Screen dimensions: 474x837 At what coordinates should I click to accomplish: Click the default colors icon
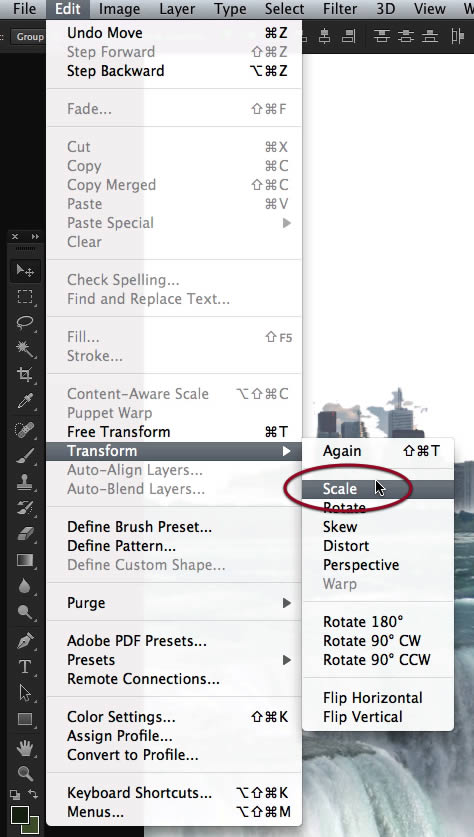pos(15,794)
